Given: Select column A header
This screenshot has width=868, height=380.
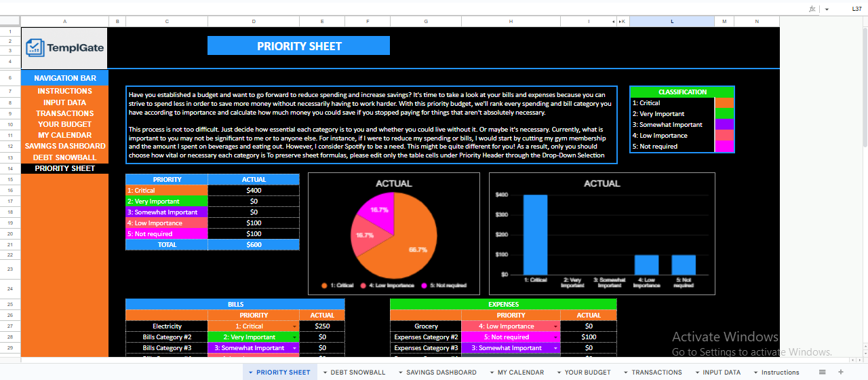Looking at the screenshot, I should (64, 22).
